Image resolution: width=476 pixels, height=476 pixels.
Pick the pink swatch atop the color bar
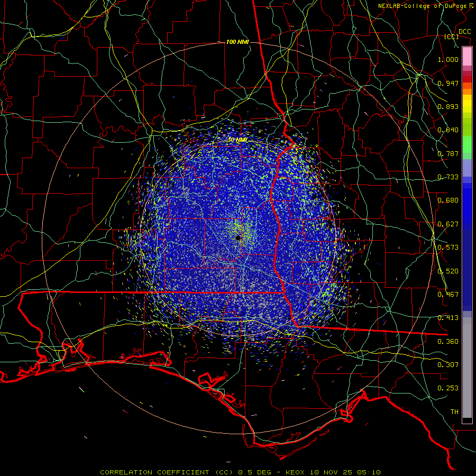pos(467,57)
